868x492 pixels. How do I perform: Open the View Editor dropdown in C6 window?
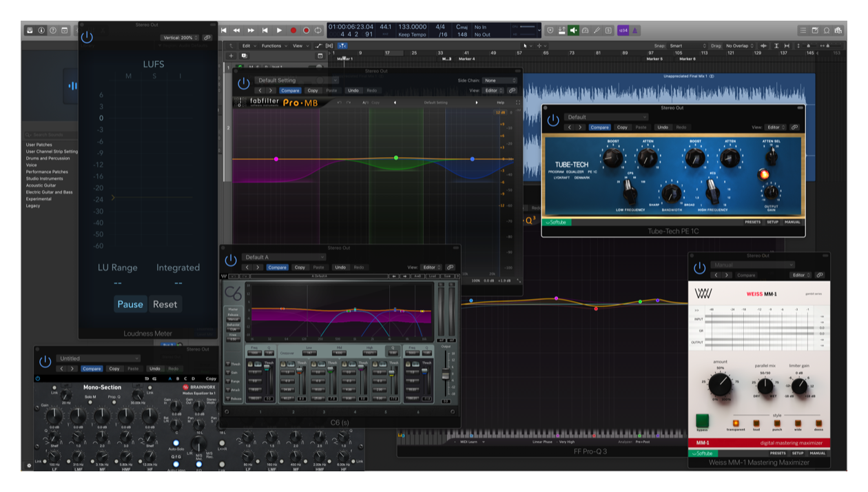click(432, 267)
